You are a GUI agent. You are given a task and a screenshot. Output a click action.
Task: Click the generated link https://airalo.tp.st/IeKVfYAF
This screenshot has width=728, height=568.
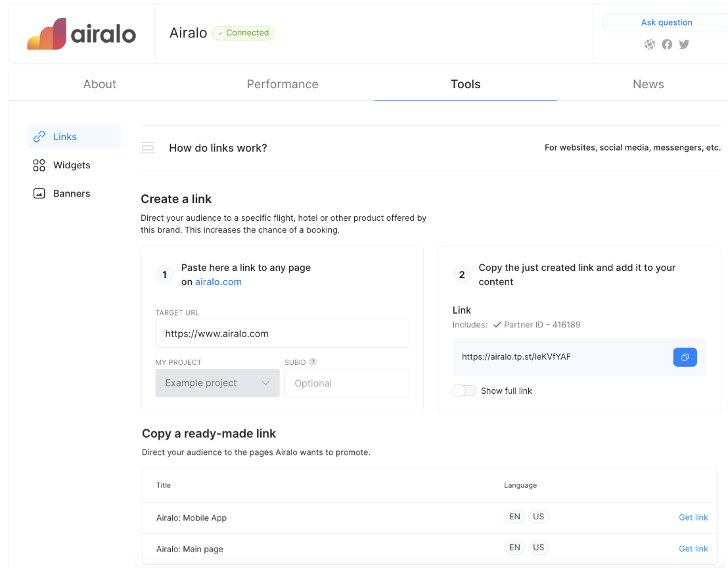click(x=516, y=357)
